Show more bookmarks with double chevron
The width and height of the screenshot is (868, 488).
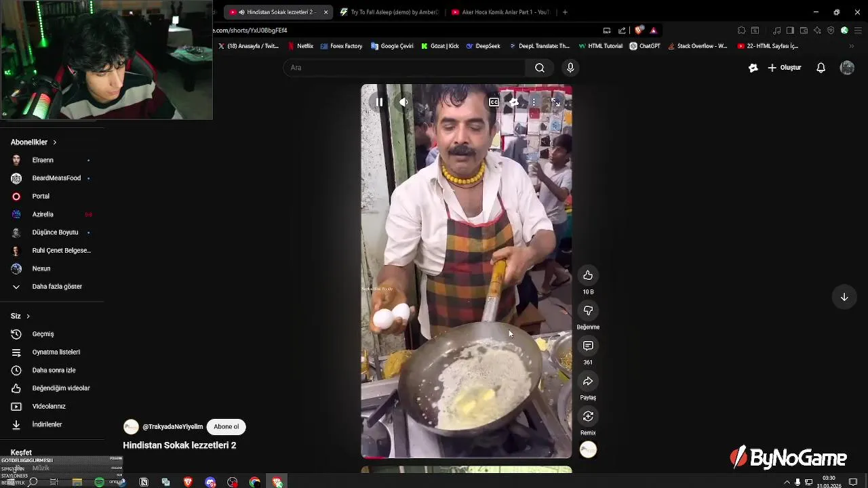[851, 46]
